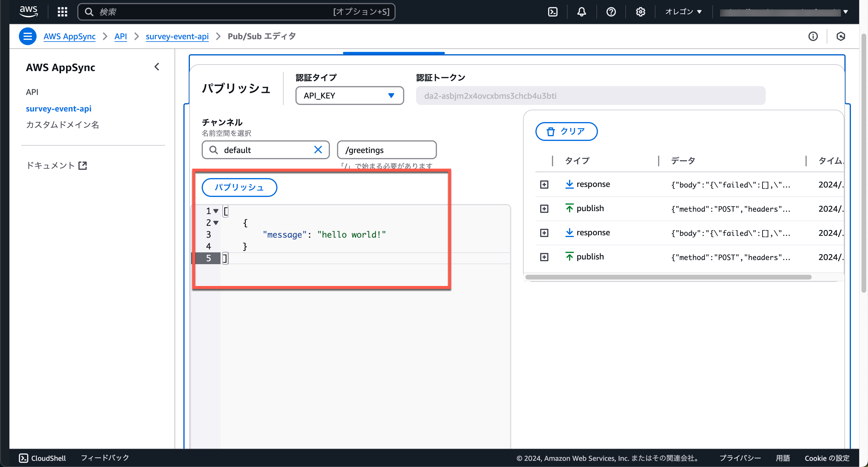The height and width of the screenshot is (467, 868).
Task: Expand the first publish log row
Action: (x=544, y=208)
